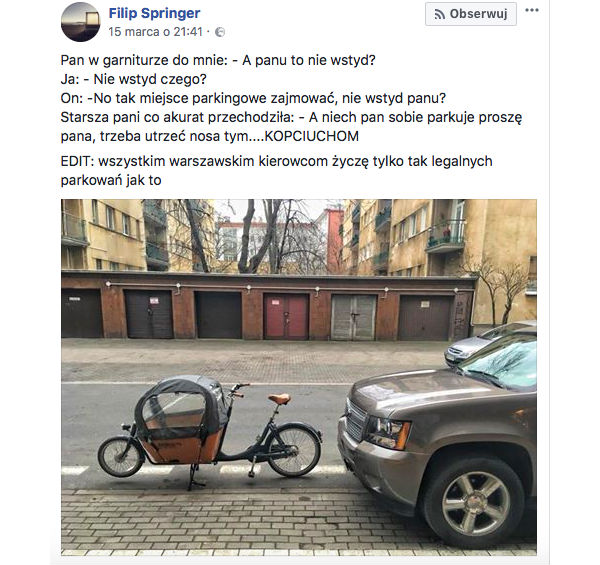600x565 pixels.
Task: Click the word KOPCIUCHOM in the post
Action: (311, 136)
